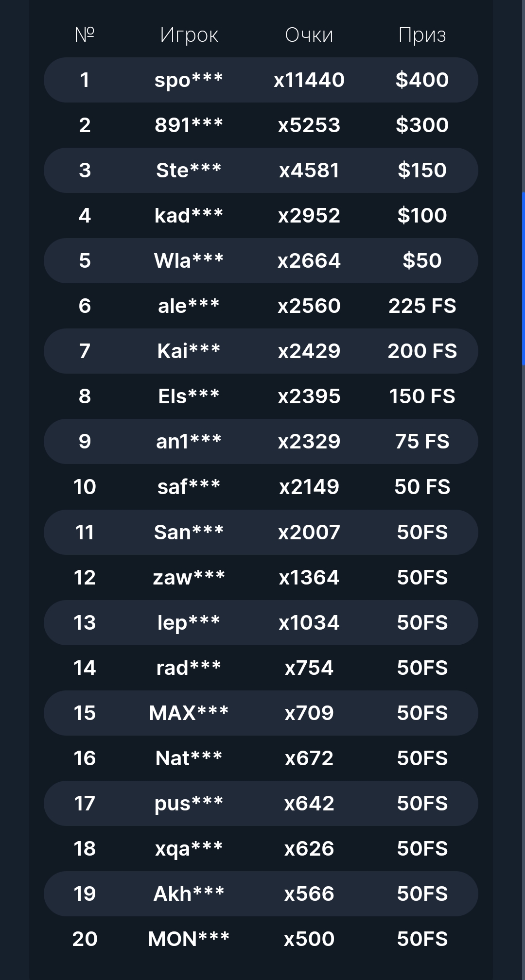This screenshot has width=525, height=980.
Task: Click the 75 FS prize cell
Action: click(x=422, y=442)
